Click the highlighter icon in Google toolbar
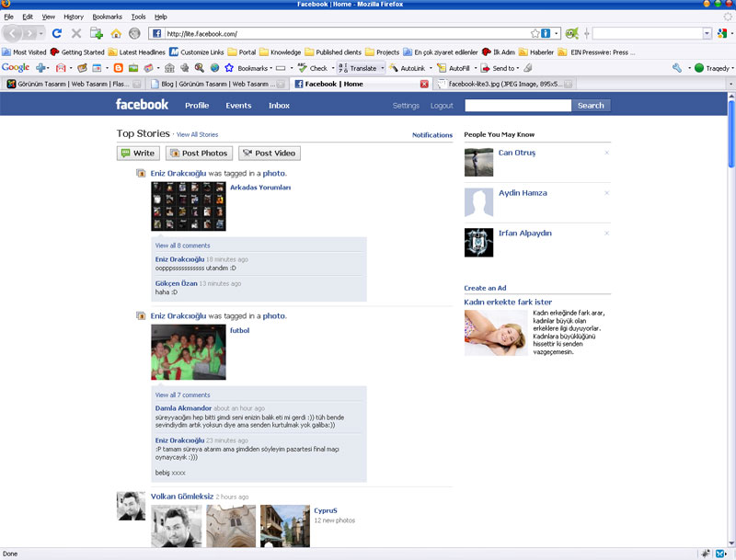This screenshot has width=736, height=560. pyautogui.click(x=528, y=68)
